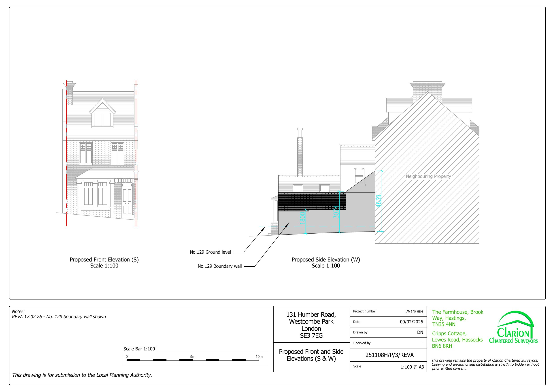Click the 4639 dimension label
The image size is (555, 392).
click(379, 201)
